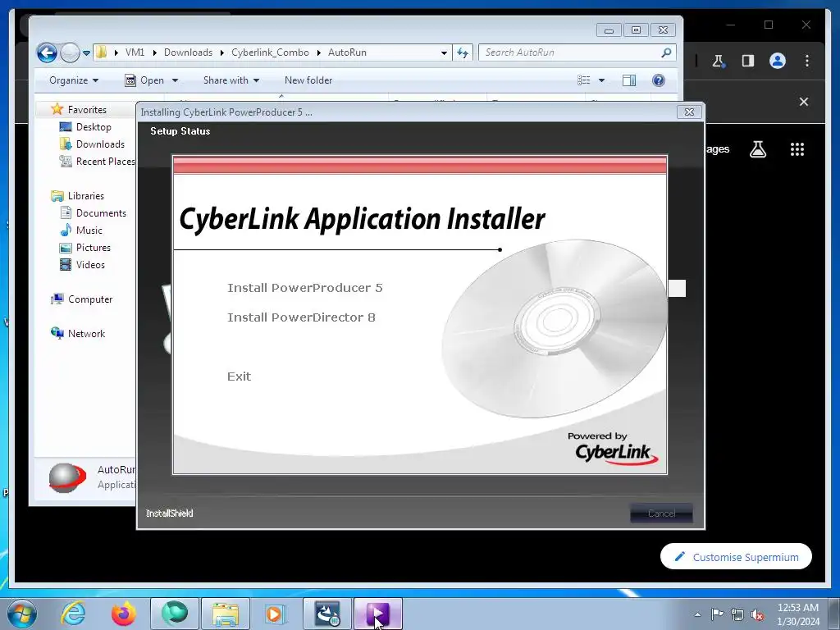
Task: Select Favorites in navigation pane
Action: 87,110
